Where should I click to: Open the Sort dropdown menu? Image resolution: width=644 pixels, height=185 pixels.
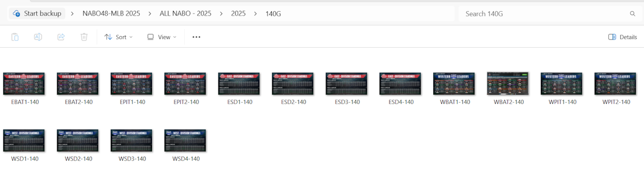coord(118,37)
